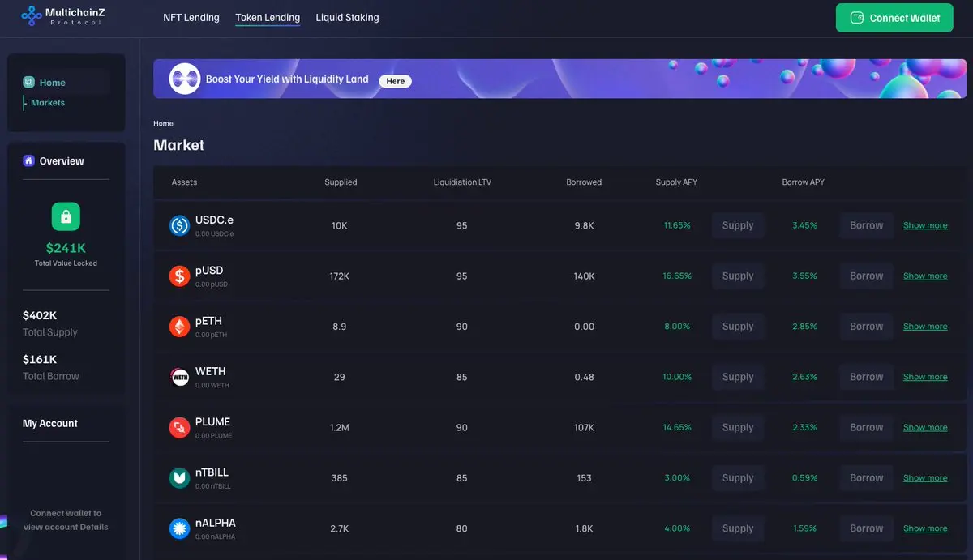Click the Liquidity Land infinity logo

coord(184,79)
